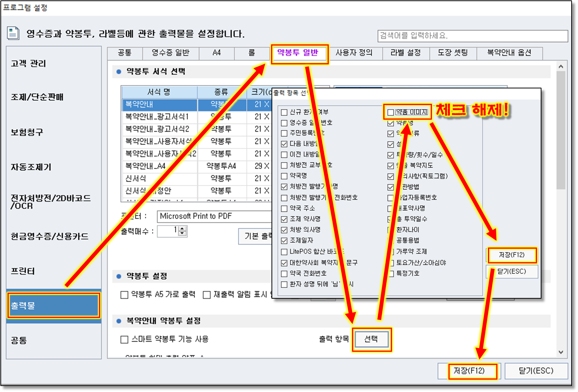Click the scroll down arrow on the settings scrollbar
The image size is (578, 392).
(561, 352)
